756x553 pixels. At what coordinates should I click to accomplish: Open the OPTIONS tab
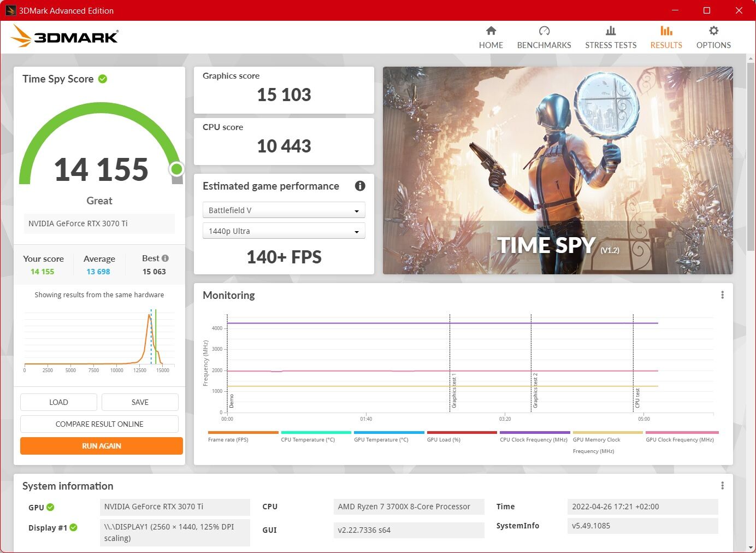[x=713, y=38]
